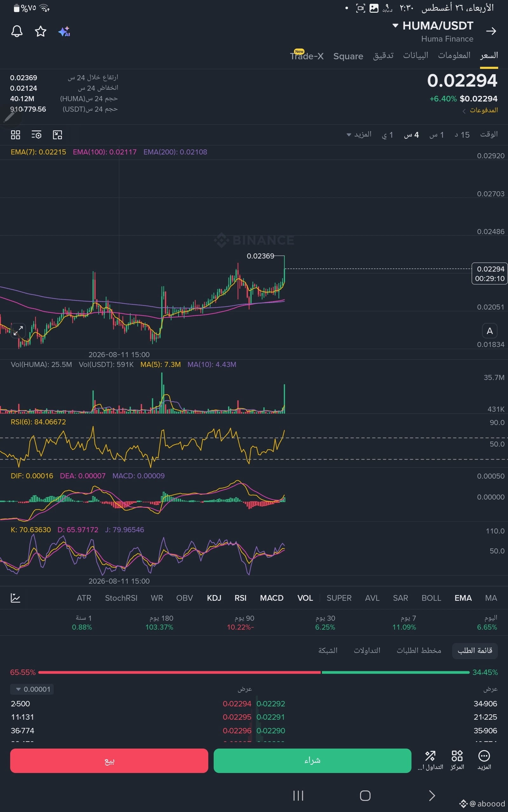
Task: Go back using the top arrow icon
Action: (x=491, y=31)
